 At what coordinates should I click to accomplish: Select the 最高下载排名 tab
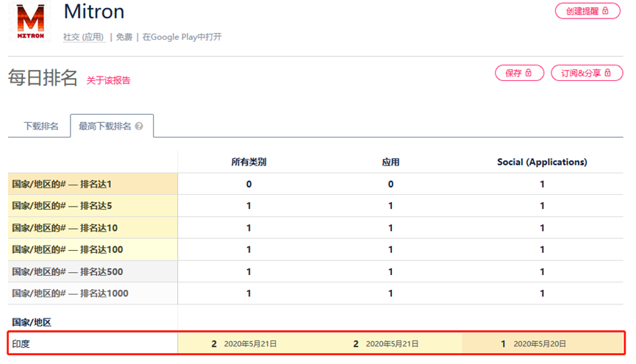coord(112,126)
